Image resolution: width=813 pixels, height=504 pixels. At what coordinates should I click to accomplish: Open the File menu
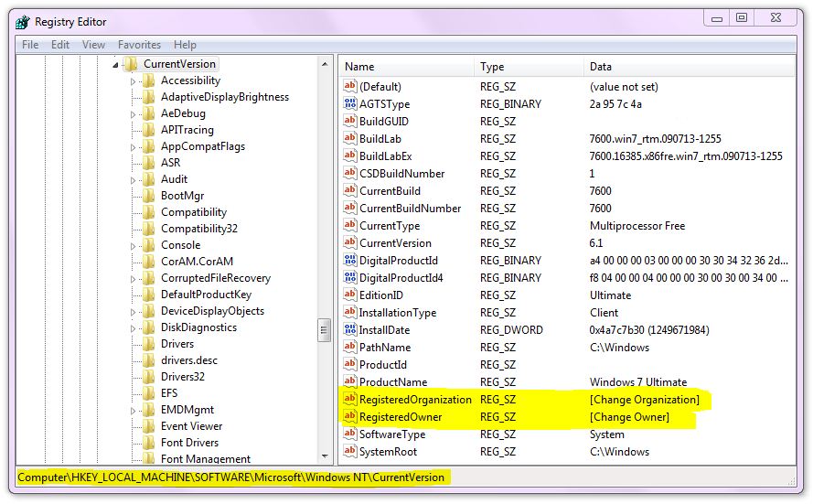(x=30, y=45)
